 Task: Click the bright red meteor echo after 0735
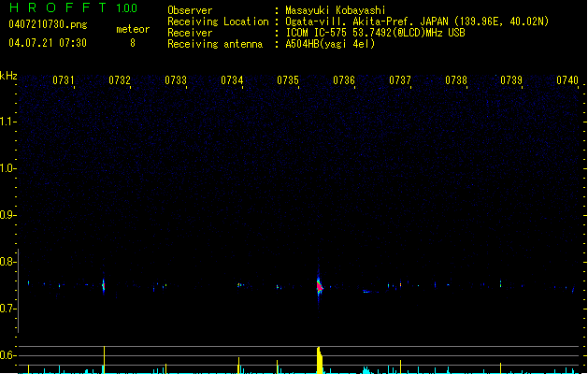pyautogui.click(x=319, y=287)
